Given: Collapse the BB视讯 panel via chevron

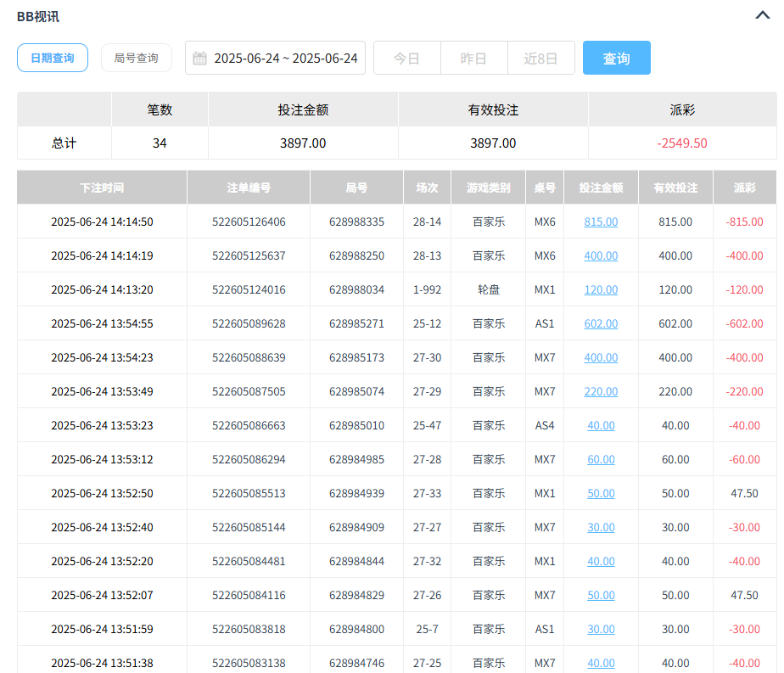Looking at the screenshot, I should 762,16.
